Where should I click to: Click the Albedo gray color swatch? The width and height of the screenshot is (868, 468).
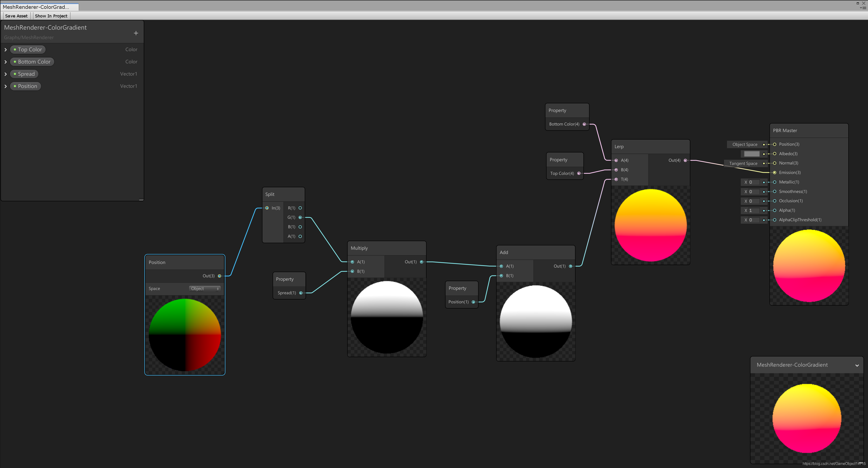coord(751,154)
